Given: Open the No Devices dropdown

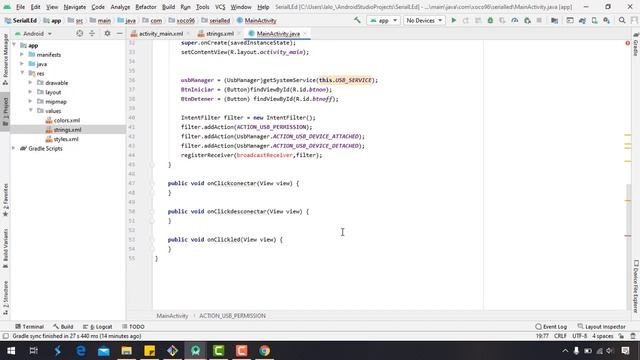Looking at the screenshot, I should coord(424,20).
